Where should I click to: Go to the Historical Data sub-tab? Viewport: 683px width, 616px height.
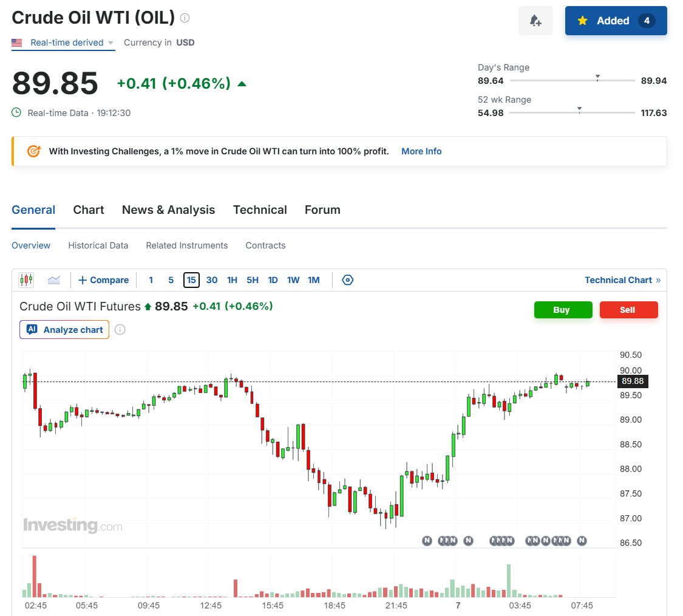point(98,245)
